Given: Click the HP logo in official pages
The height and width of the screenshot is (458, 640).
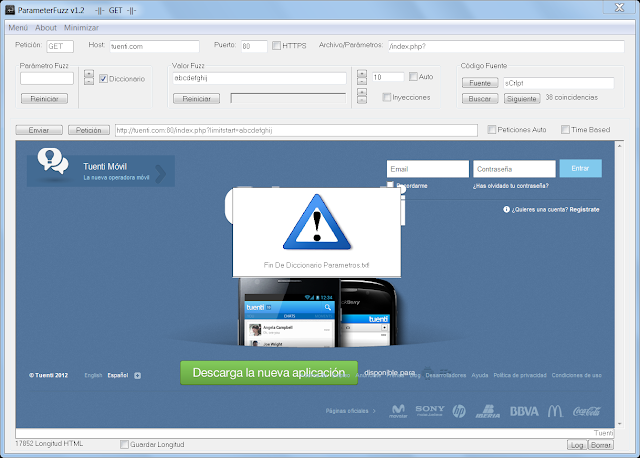Looking at the screenshot, I should (x=459, y=411).
